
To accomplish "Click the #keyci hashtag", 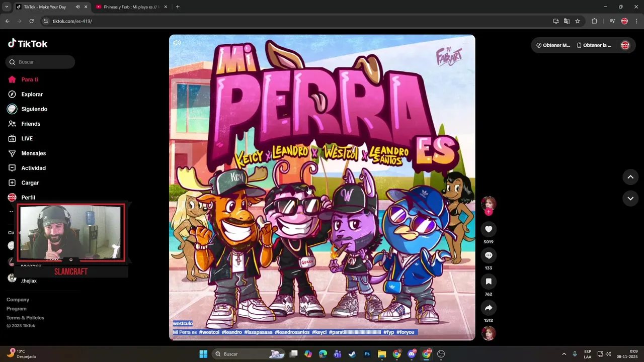I will click(x=319, y=332).
